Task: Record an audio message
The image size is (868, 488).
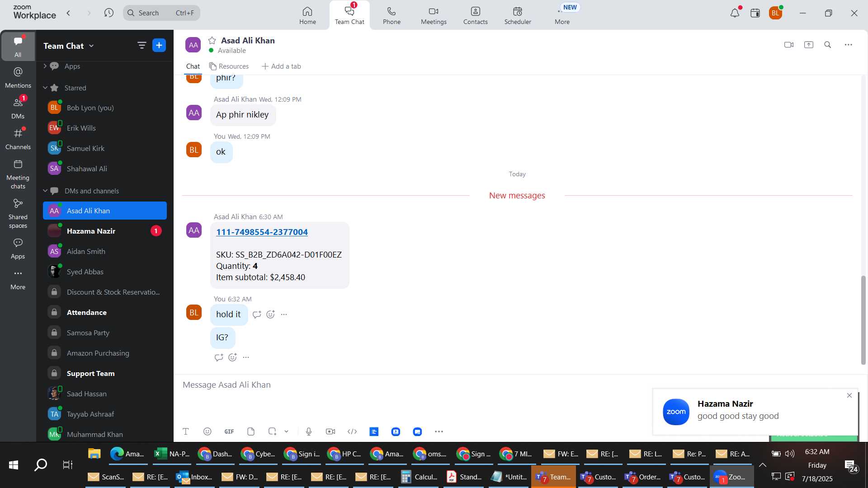Action: (x=309, y=432)
